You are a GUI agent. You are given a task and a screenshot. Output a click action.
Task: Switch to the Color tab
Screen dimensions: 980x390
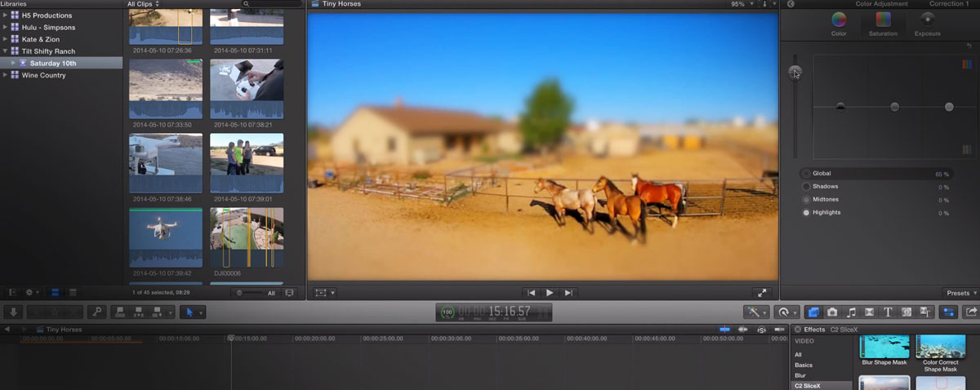coord(839,23)
